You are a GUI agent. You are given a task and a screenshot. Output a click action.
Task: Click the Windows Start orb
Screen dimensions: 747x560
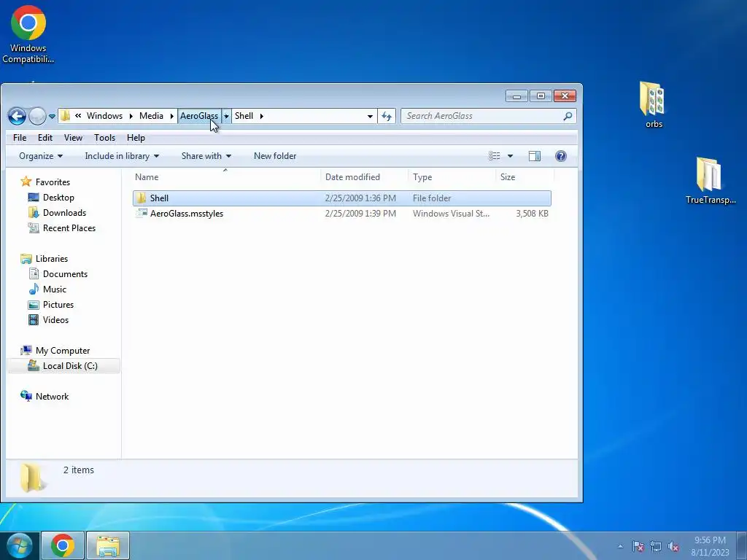(x=19, y=545)
